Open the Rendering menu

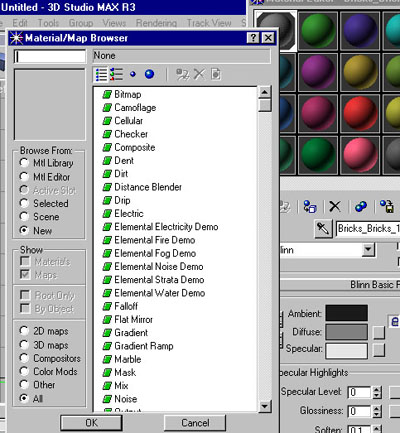(156, 23)
